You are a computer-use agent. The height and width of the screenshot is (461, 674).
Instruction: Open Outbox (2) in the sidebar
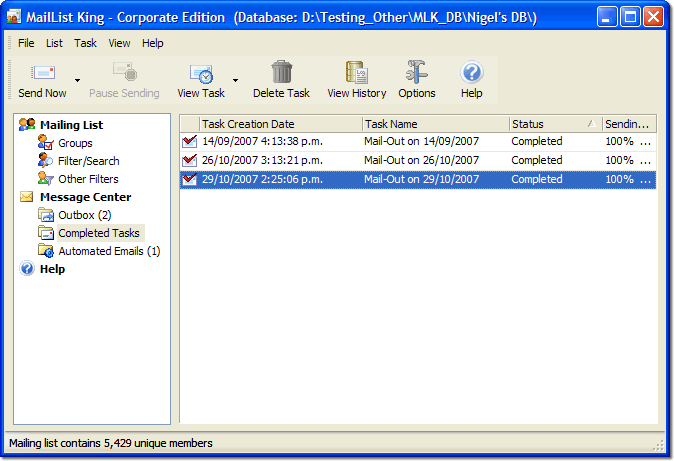tap(85, 215)
